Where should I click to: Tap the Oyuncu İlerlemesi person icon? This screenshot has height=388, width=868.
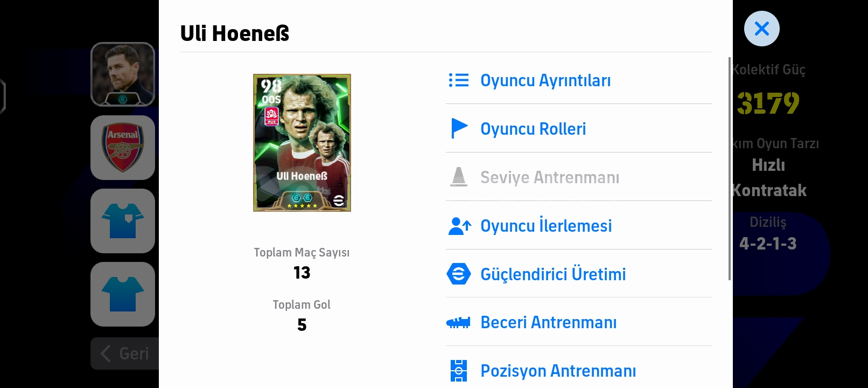[x=459, y=226]
